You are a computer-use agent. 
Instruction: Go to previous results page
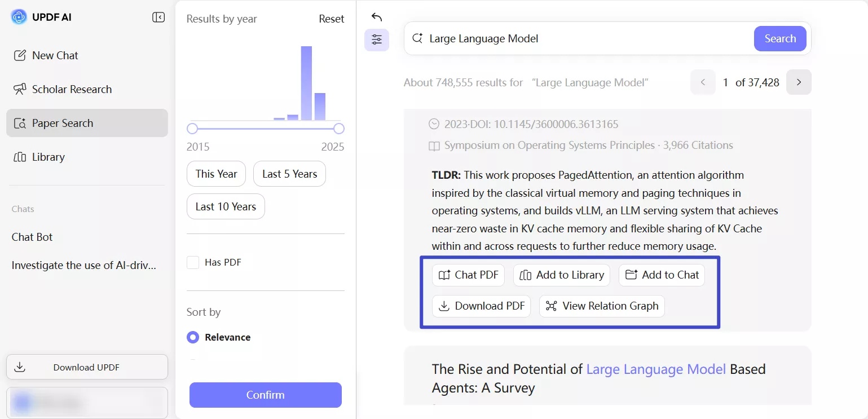point(703,82)
